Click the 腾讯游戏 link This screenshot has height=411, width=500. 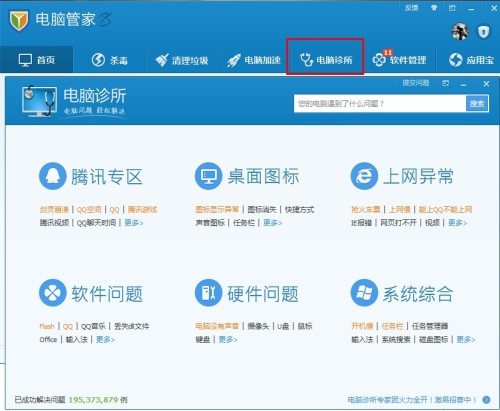(x=142, y=210)
